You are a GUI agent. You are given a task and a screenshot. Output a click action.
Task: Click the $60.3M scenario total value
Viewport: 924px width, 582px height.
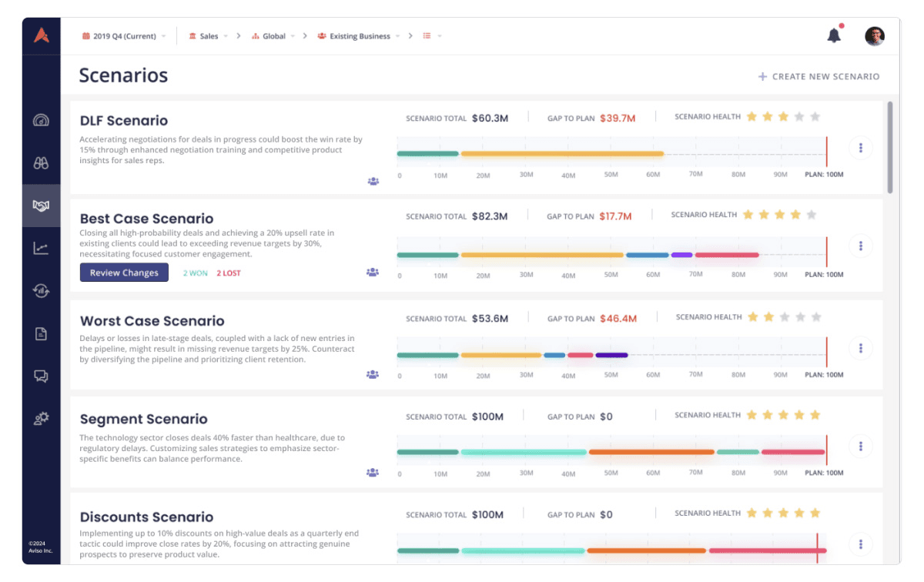490,118
